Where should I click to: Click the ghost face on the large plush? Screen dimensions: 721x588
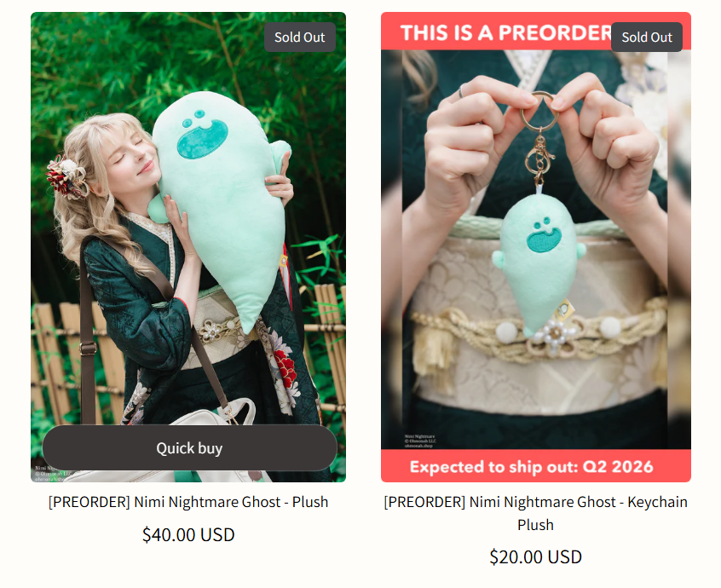[x=201, y=135]
